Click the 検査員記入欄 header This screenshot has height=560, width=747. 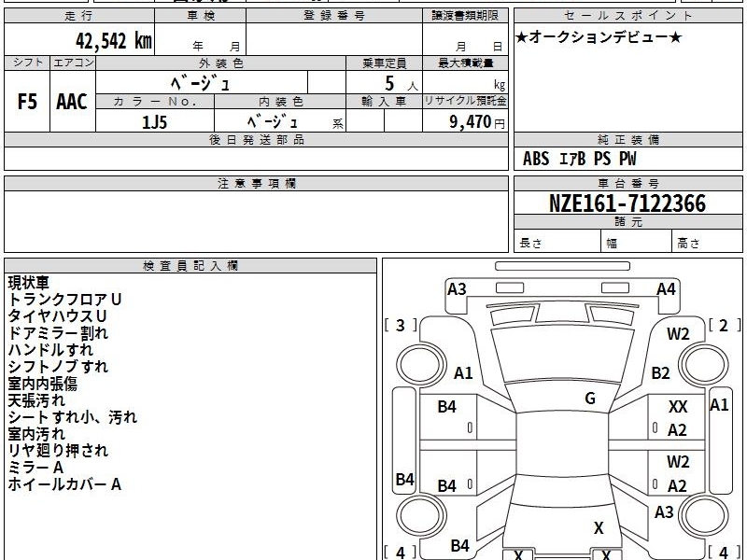point(190,266)
